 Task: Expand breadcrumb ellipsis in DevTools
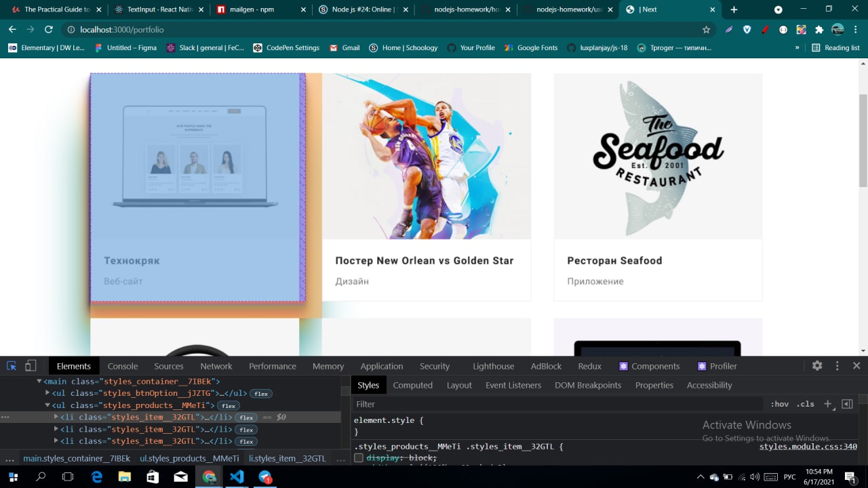click(x=9, y=459)
